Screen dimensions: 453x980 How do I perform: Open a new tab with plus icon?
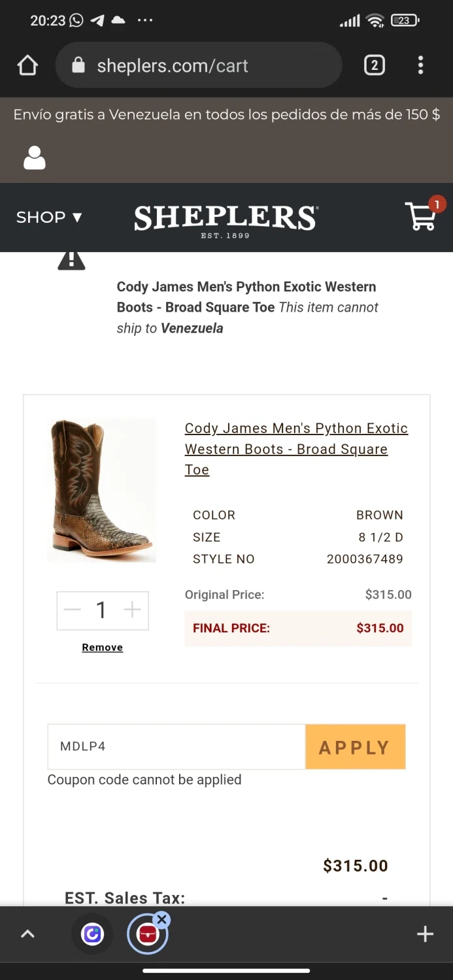click(x=425, y=934)
